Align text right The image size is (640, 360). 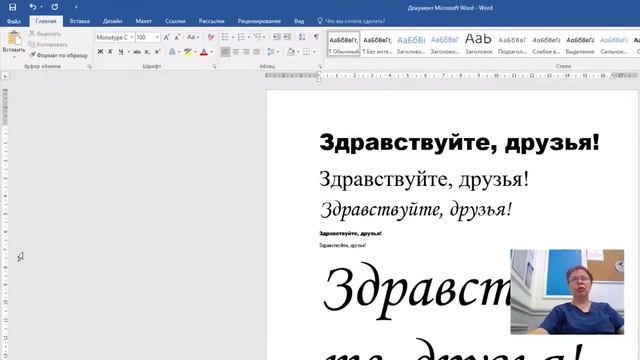[246, 52]
